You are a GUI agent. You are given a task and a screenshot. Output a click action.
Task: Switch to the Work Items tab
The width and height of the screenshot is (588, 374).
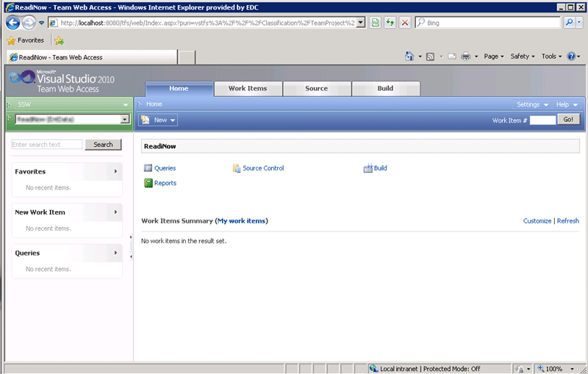point(248,89)
